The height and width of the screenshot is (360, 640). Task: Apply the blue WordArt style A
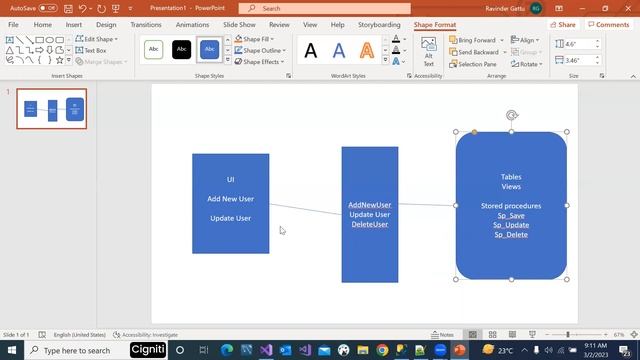pyautogui.click(x=339, y=51)
